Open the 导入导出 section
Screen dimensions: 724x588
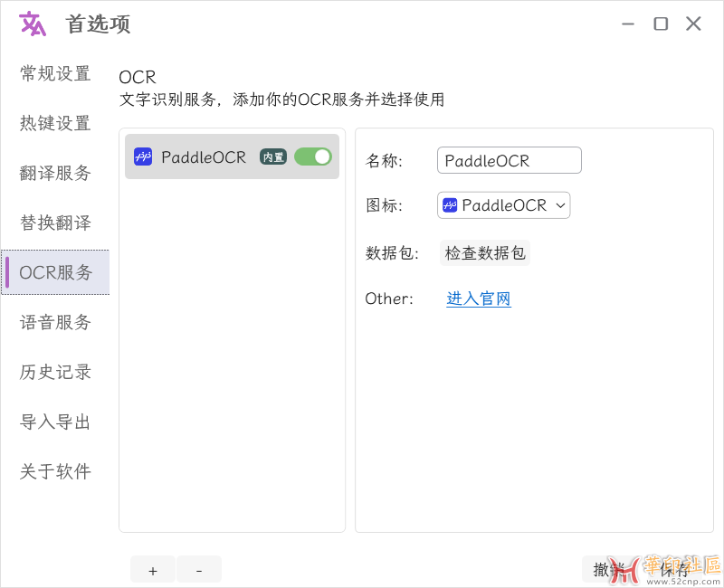coord(54,422)
